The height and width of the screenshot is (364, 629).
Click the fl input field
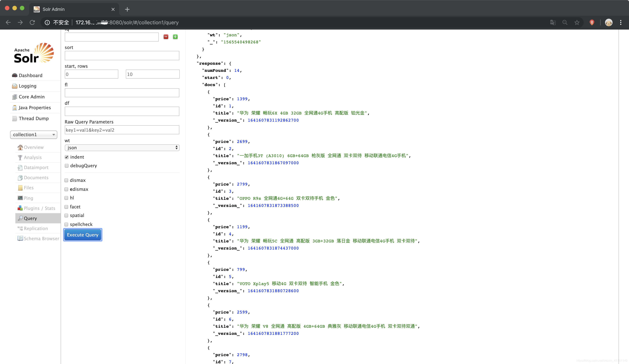pos(122,93)
